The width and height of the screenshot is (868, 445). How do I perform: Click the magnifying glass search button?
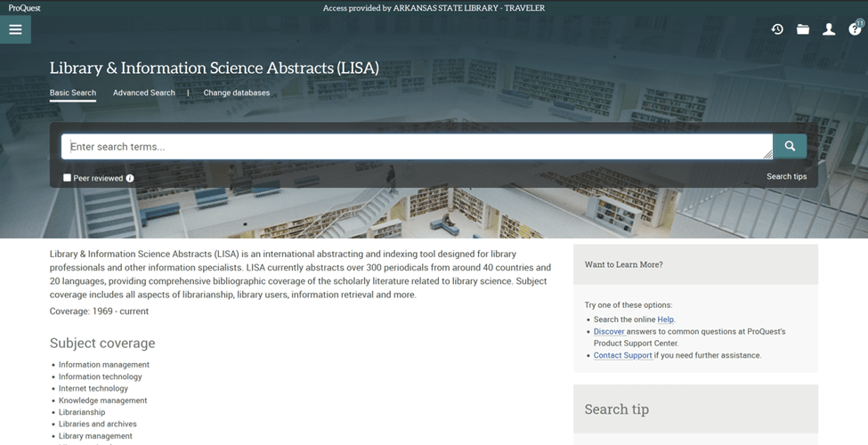(x=790, y=146)
